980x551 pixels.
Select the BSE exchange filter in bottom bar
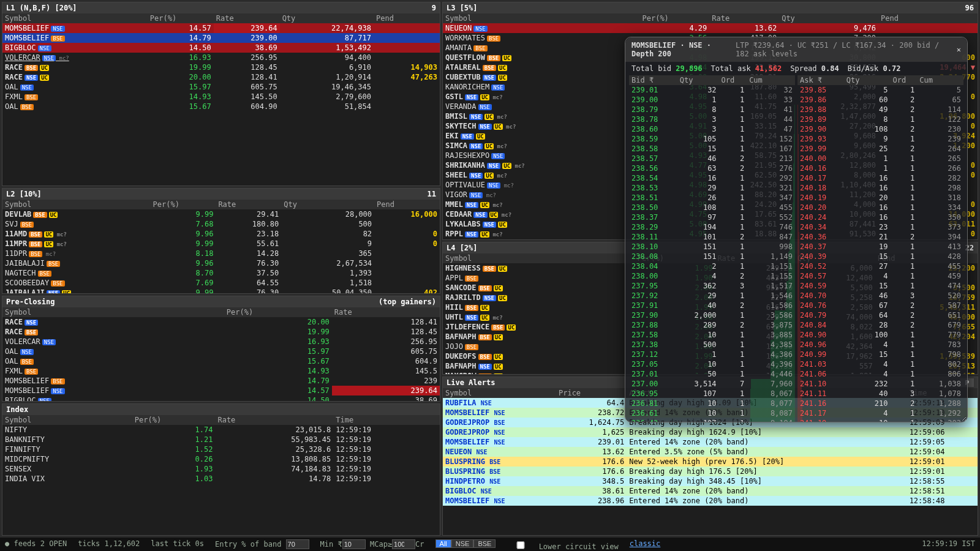(484, 544)
